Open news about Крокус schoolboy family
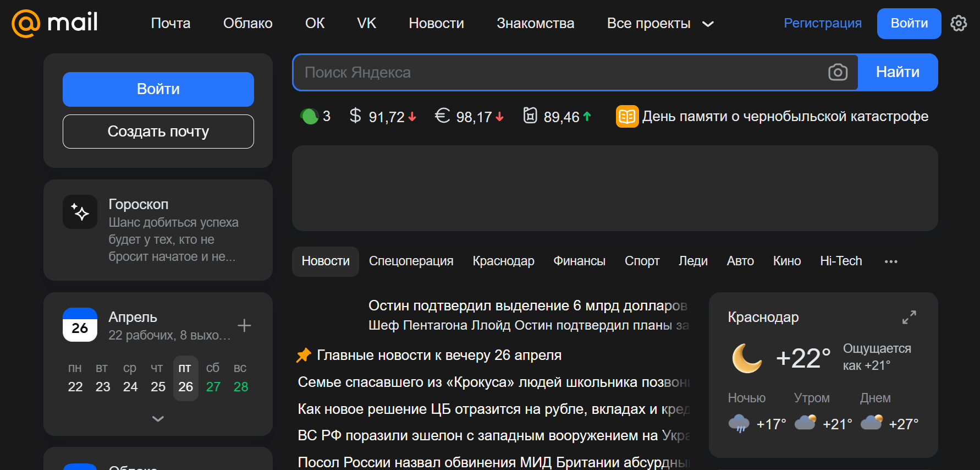The width and height of the screenshot is (980, 470). (494, 382)
